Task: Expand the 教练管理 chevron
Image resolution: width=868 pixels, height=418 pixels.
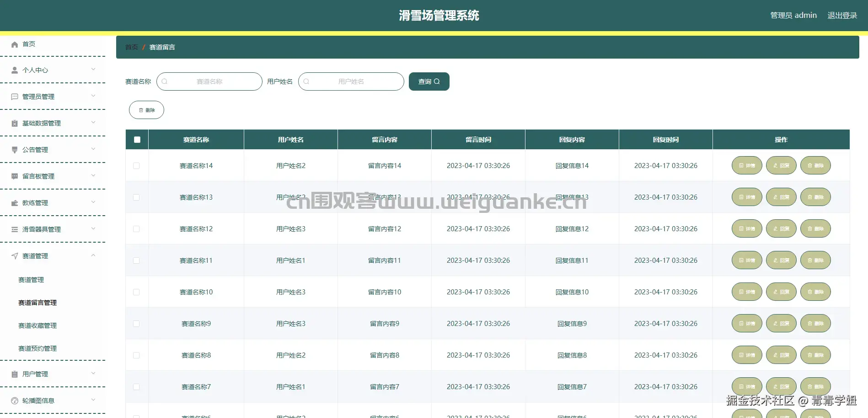Action: click(x=93, y=202)
